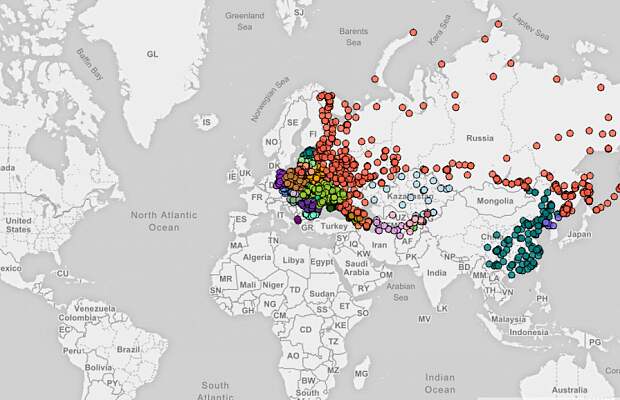This screenshot has width=620, height=400.
Task: Select the Iceland IS label
Action: pos(206,123)
